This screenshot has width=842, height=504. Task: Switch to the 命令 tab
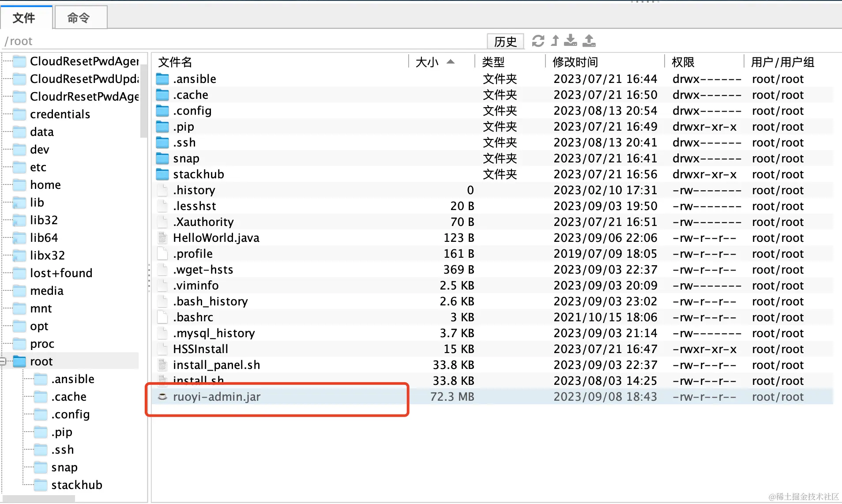[80, 17]
